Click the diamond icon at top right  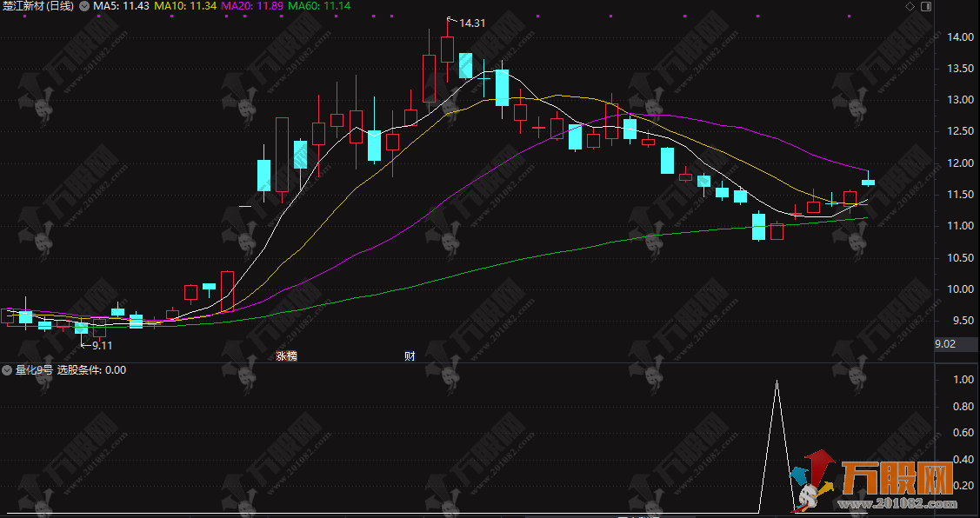[x=910, y=6]
